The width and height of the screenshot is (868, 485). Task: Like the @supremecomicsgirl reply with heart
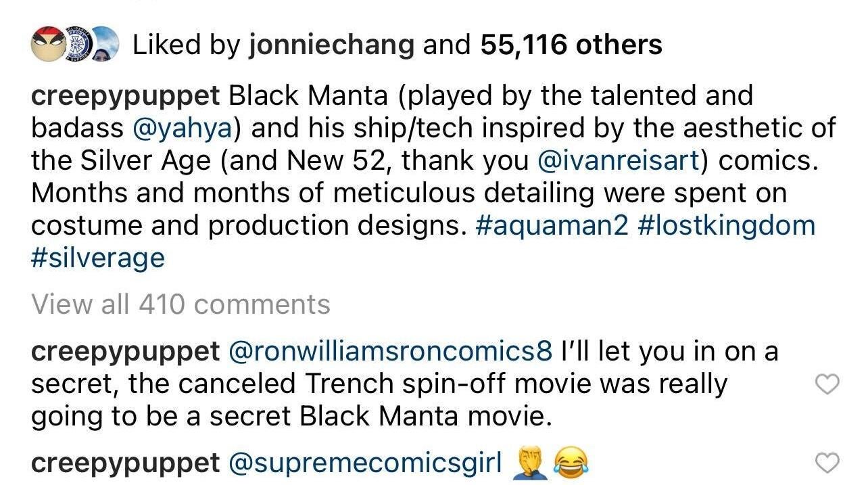point(827,463)
